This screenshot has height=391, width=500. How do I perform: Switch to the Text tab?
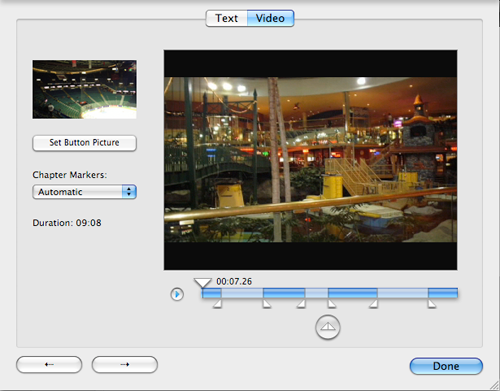click(x=227, y=18)
